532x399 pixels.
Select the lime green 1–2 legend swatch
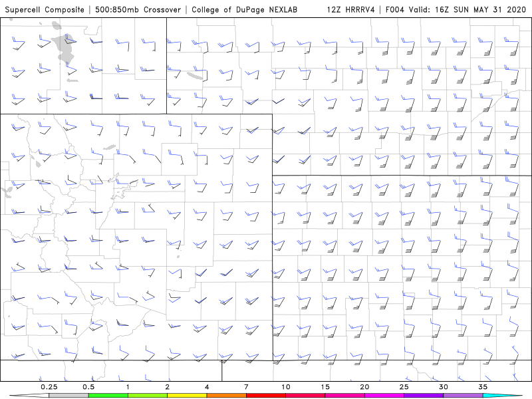[148, 396]
